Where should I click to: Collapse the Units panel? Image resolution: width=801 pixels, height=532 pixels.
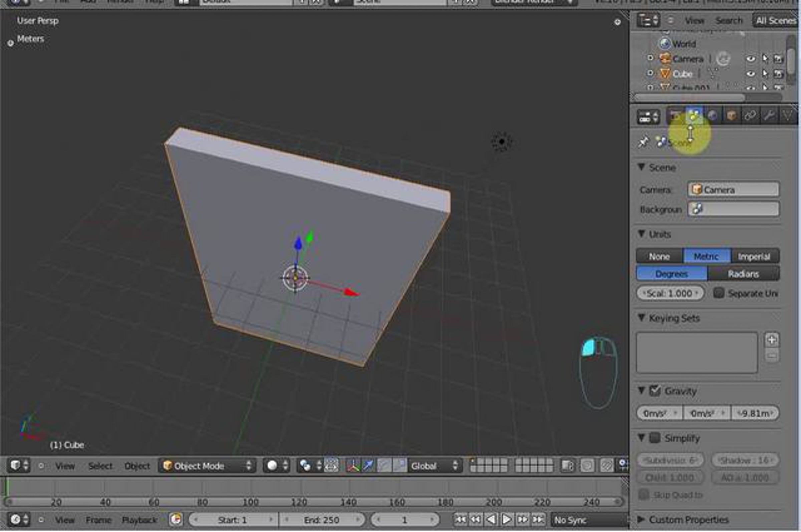pos(641,234)
